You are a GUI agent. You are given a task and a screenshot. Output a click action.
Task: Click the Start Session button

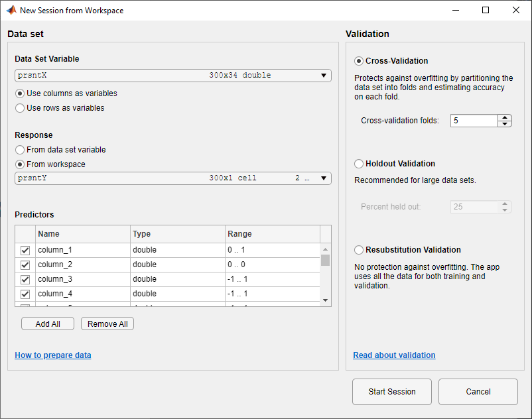click(x=392, y=392)
